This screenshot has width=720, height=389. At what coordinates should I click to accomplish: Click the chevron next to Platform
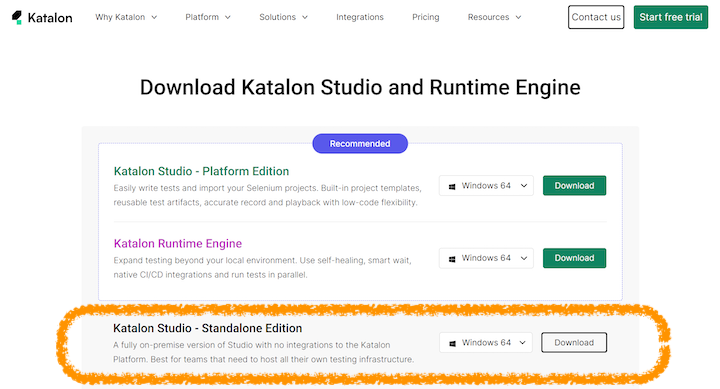tap(228, 17)
